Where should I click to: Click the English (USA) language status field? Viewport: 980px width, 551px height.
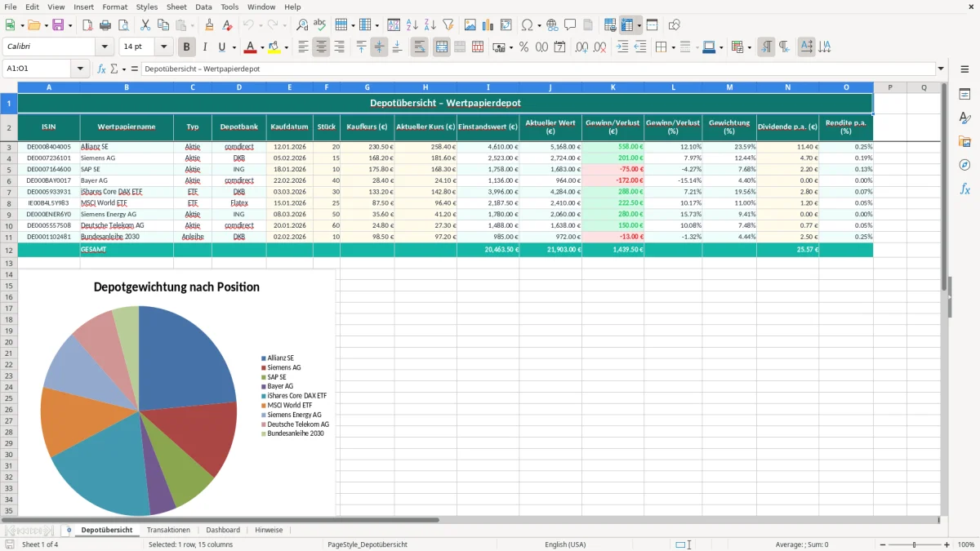565,544
